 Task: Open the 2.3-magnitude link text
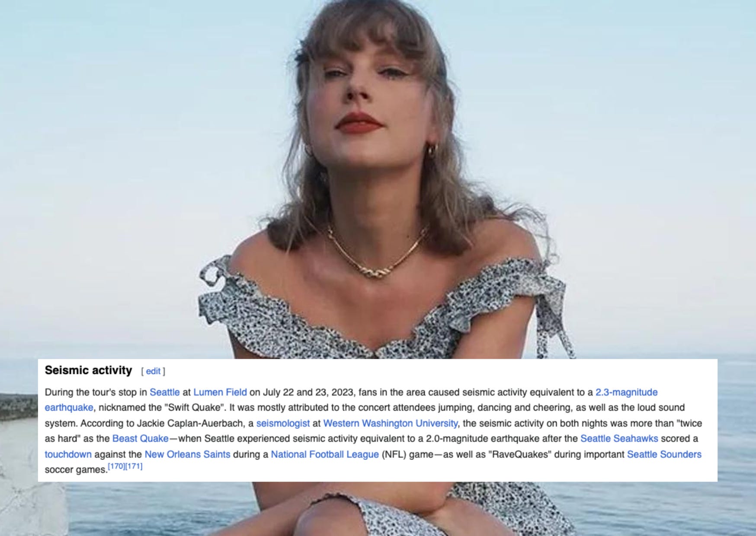[626, 392]
